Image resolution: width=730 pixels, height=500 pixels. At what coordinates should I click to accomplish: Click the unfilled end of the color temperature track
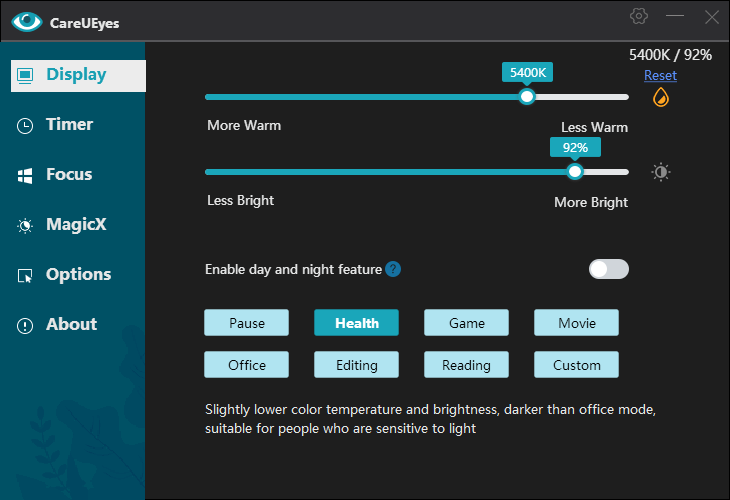[x=582, y=97]
